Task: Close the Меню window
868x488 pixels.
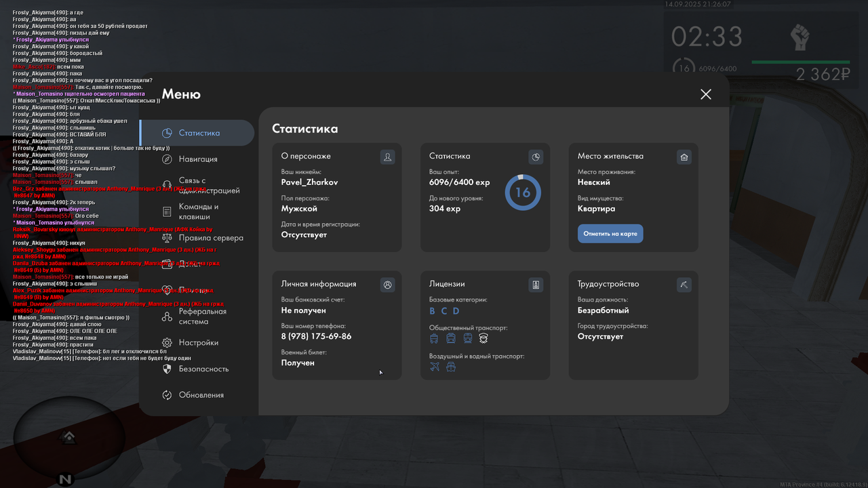Action: 706,94
